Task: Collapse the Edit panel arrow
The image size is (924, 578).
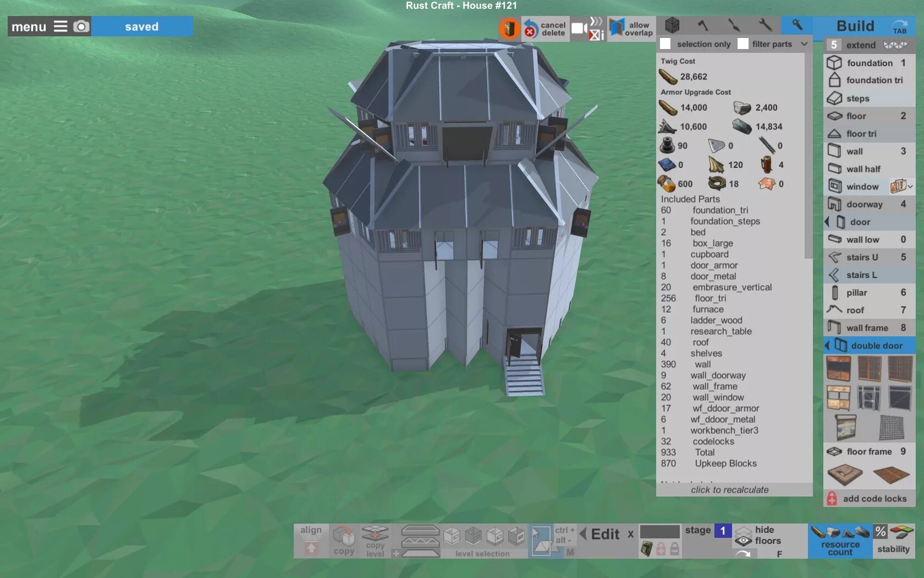Action: coord(582,533)
